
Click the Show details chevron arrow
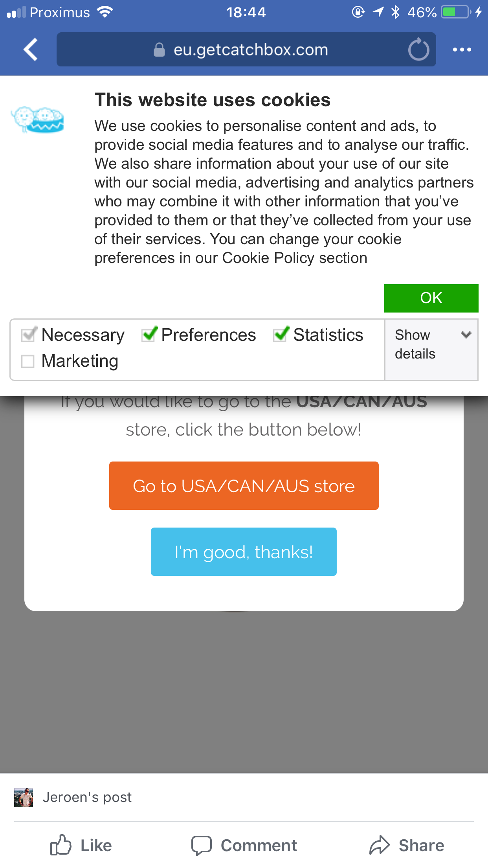pyautogui.click(x=466, y=335)
